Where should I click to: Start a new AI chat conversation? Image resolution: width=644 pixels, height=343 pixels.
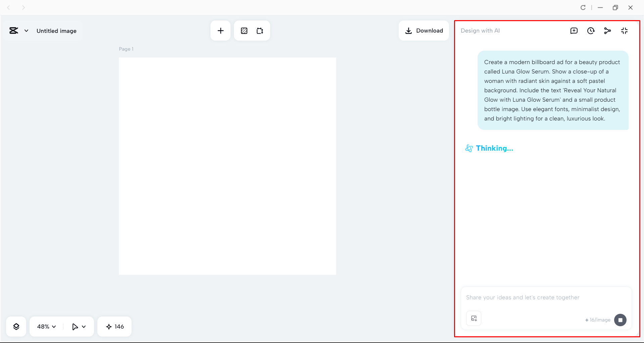[x=574, y=31]
